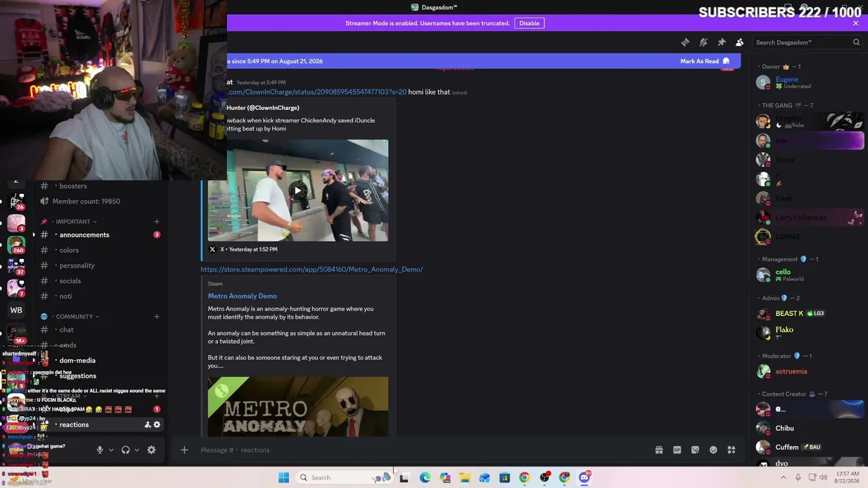
Task: Open Microsoft Edge from the taskbar
Action: tap(425, 478)
